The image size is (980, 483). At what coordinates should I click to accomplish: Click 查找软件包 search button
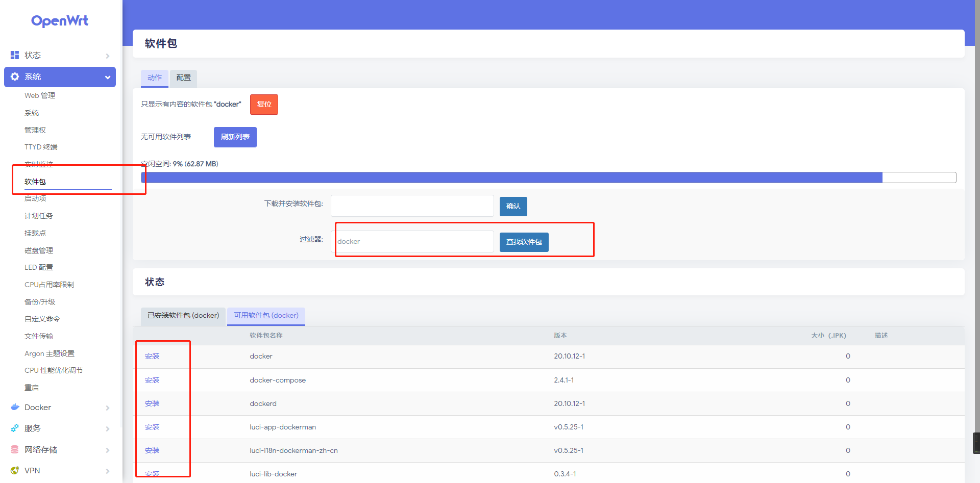[524, 242]
